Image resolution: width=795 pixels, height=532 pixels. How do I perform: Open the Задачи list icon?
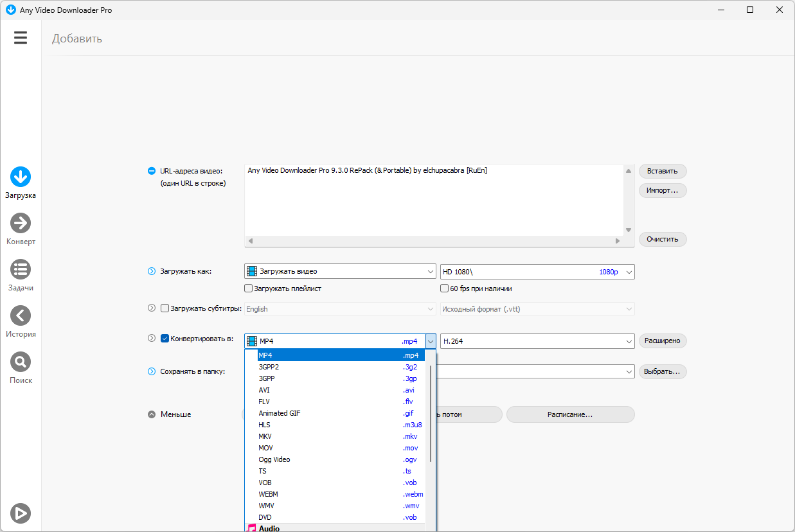click(21, 269)
